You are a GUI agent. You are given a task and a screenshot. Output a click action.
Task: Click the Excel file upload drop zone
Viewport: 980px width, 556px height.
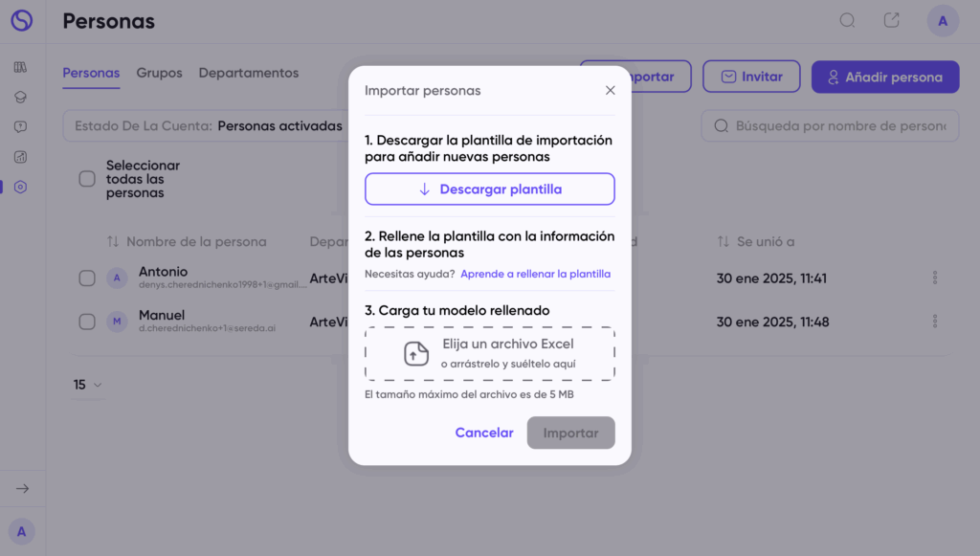point(490,353)
